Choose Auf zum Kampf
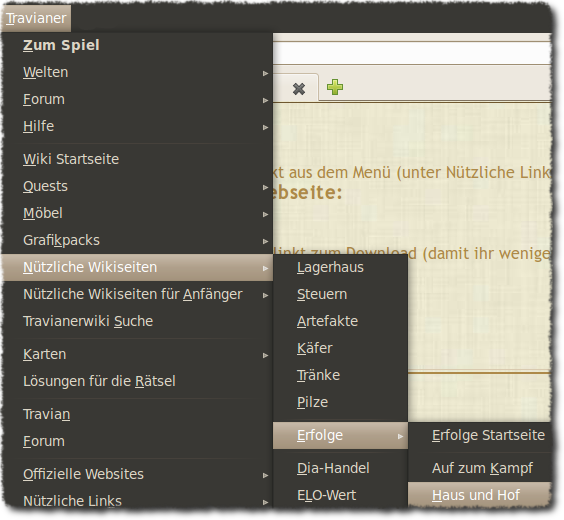 point(480,469)
